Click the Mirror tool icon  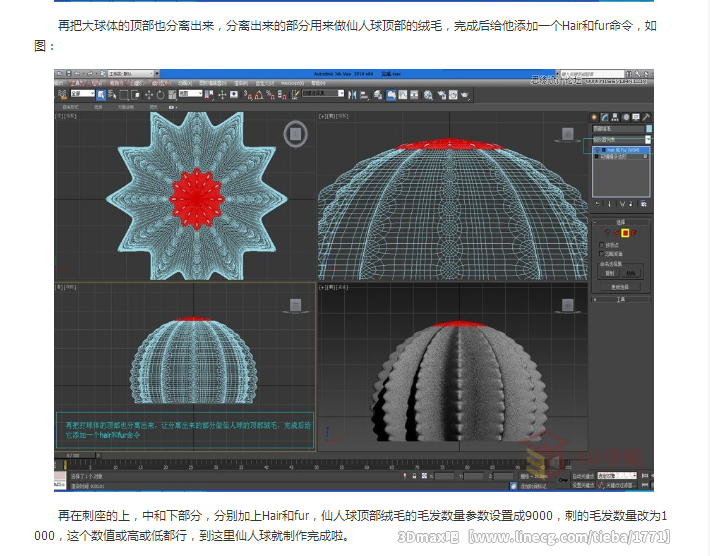click(x=352, y=95)
